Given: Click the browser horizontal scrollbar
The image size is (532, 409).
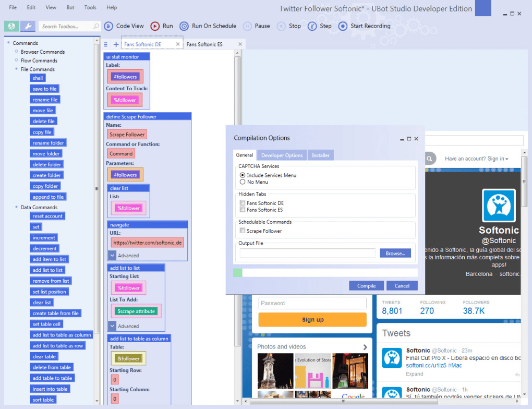Looking at the screenshot, I should point(344,401).
